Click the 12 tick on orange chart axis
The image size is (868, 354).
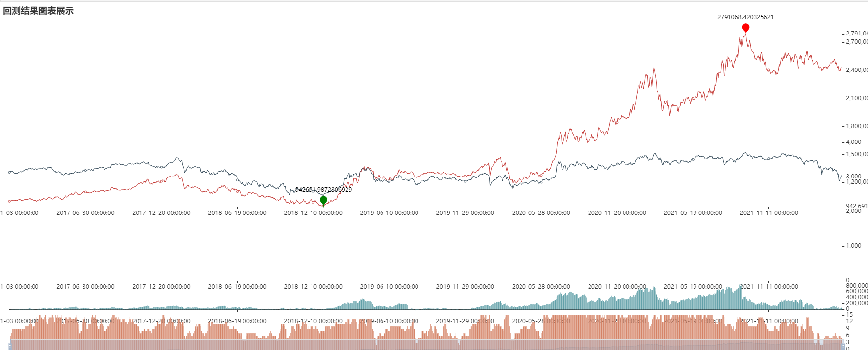(x=849, y=321)
